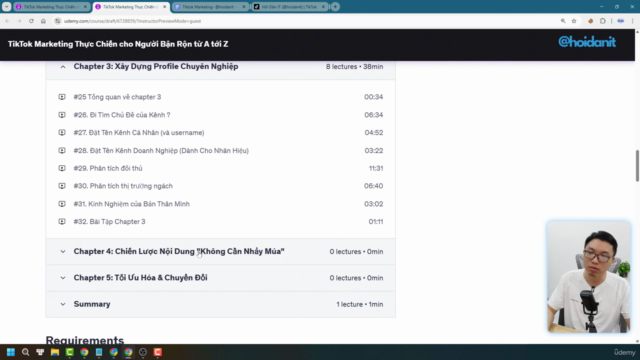
Task: Click '1 lecture • 1min' on Summary
Action: click(x=360, y=304)
